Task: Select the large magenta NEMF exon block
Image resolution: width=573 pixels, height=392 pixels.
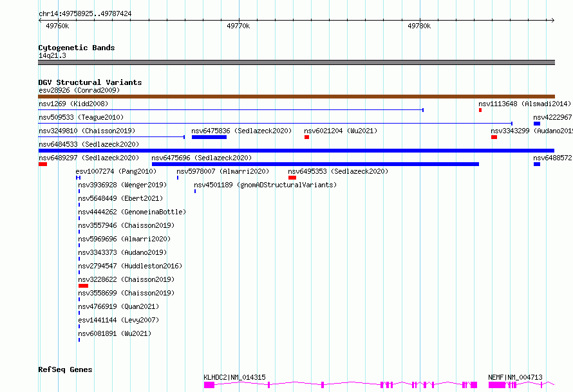Action: [497, 385]
